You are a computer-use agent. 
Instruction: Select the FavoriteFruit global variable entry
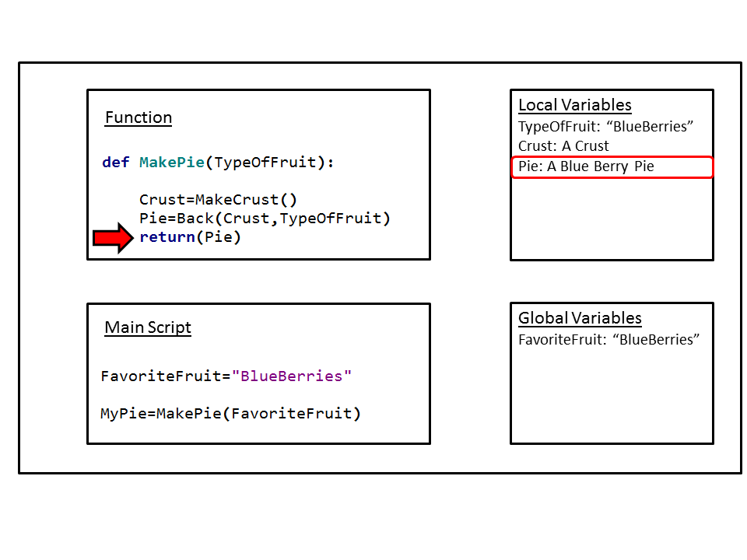point(609,340)
